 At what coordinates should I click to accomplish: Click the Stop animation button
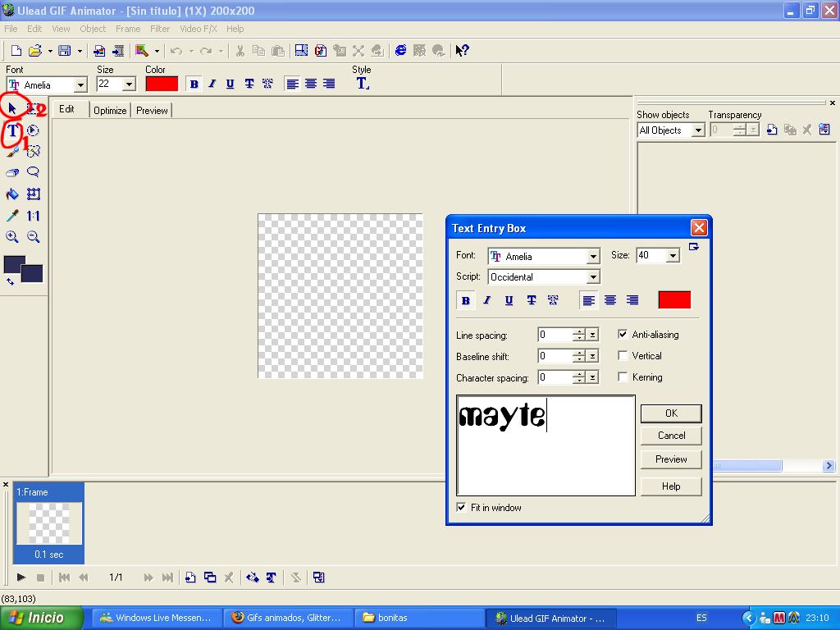coord(40,577)
